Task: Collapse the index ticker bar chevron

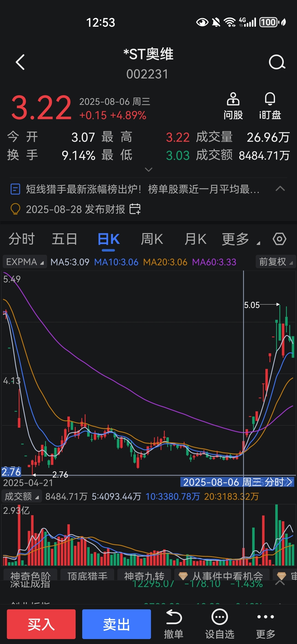Action: [x=280, y=583]
